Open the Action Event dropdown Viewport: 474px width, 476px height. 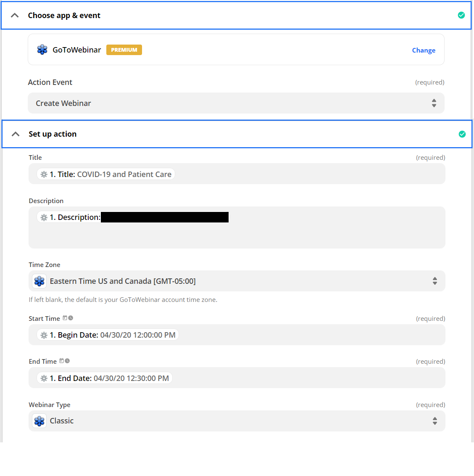(236, 103)
